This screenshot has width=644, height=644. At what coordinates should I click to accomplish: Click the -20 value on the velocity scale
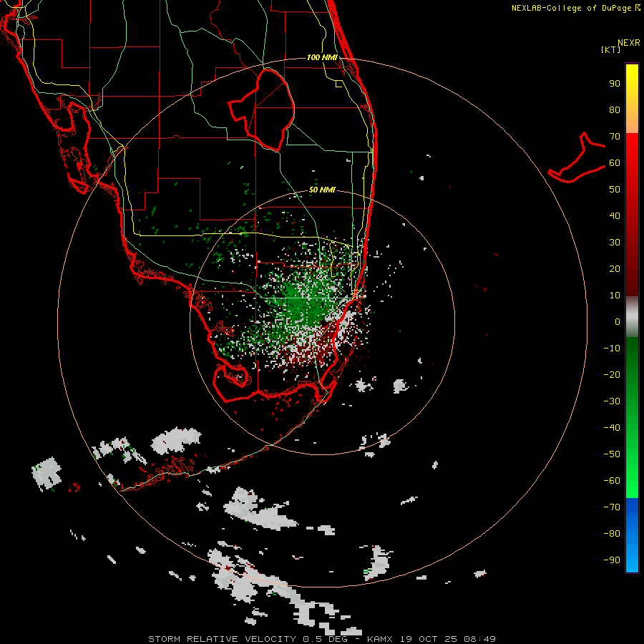[612, 375]
